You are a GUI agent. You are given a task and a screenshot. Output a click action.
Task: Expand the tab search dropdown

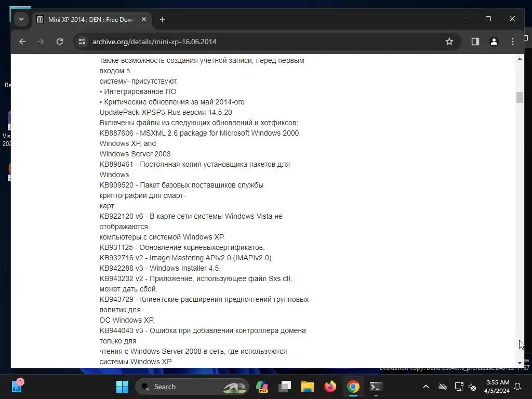(21, 19)
